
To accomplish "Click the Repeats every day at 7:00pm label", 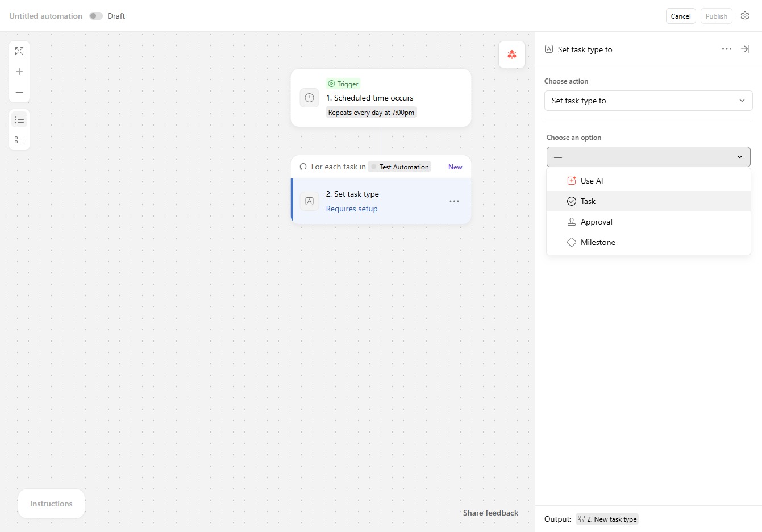I will click(371, 113).
